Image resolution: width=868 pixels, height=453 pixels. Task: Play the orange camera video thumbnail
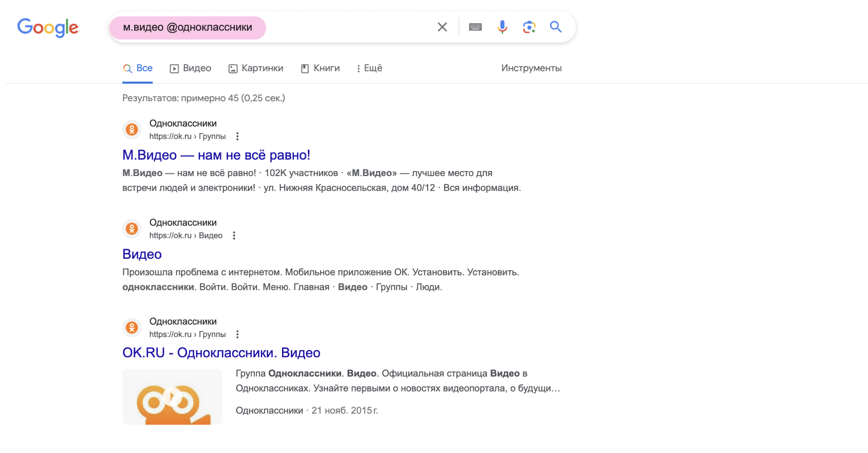click(x=172, y=397)
